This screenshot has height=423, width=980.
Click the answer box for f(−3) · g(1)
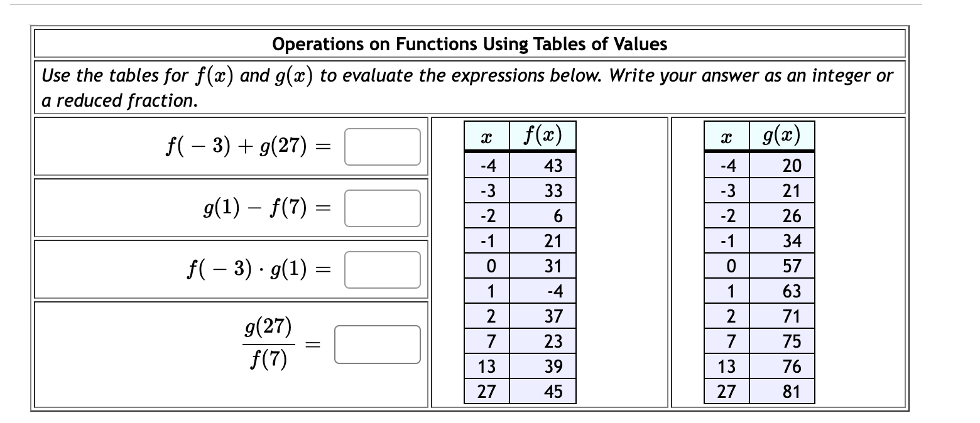383,269
